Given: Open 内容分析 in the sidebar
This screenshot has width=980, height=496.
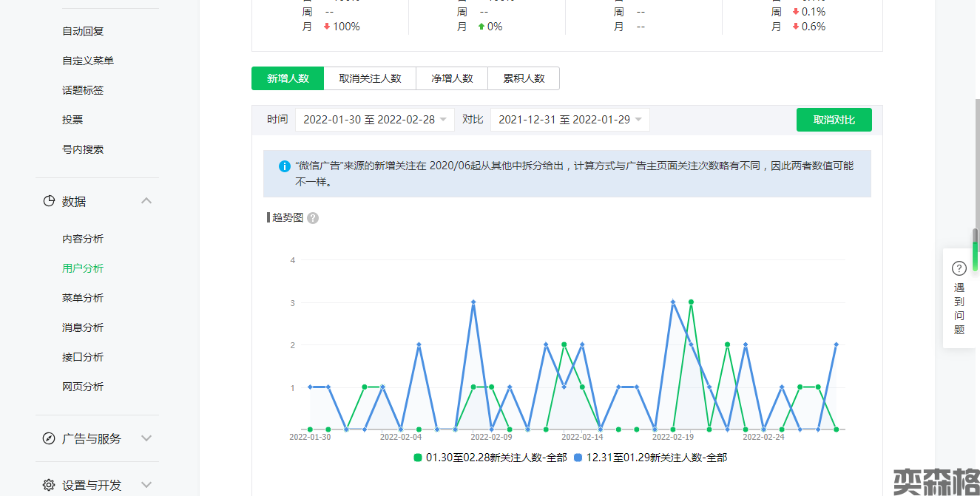Looking at the screenshot, I should (83, 239).
